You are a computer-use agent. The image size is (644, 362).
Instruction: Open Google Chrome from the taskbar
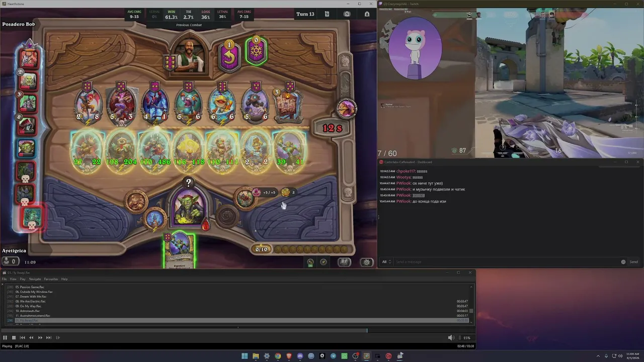(x=278, y=356)
